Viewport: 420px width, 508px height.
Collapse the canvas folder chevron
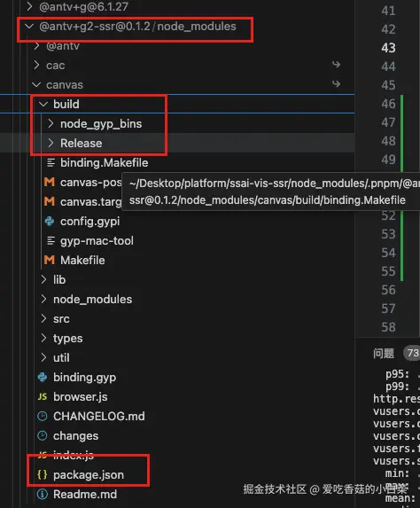click(36, 85)
